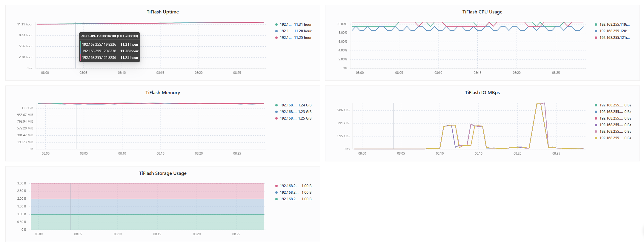Toggle 192.168.255.120 series in CPU Usage legend
Screen dimensions: 644x246
[x=612, y=31]
